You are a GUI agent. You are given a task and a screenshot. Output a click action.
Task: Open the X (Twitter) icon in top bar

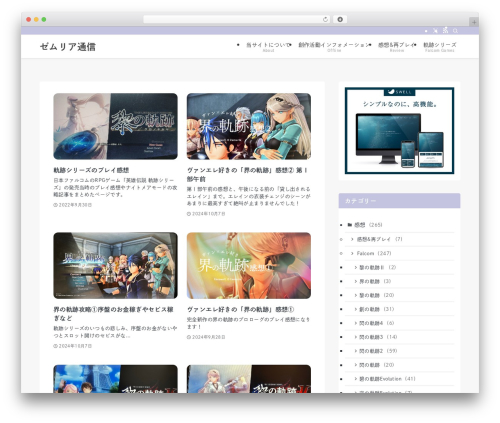(x=435, y=31)
